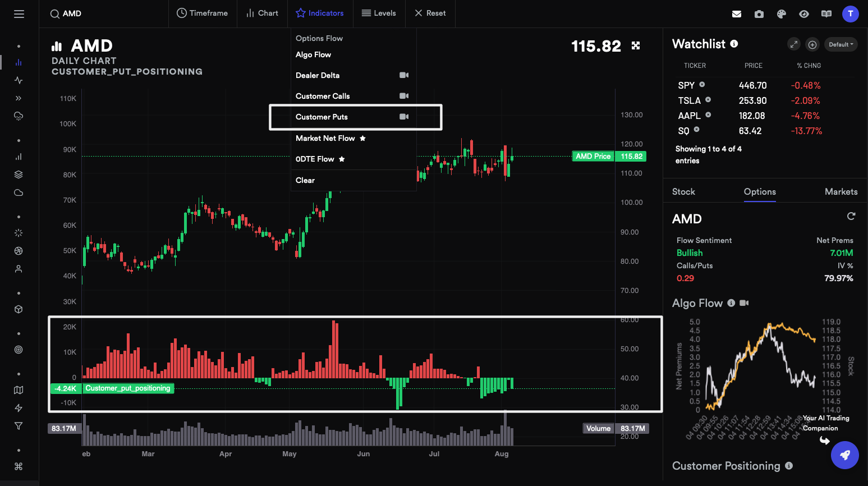This screenshot has height=486, width=868.
Task: Take a screenshot with camera icon
Action: [x=759, y=14]
